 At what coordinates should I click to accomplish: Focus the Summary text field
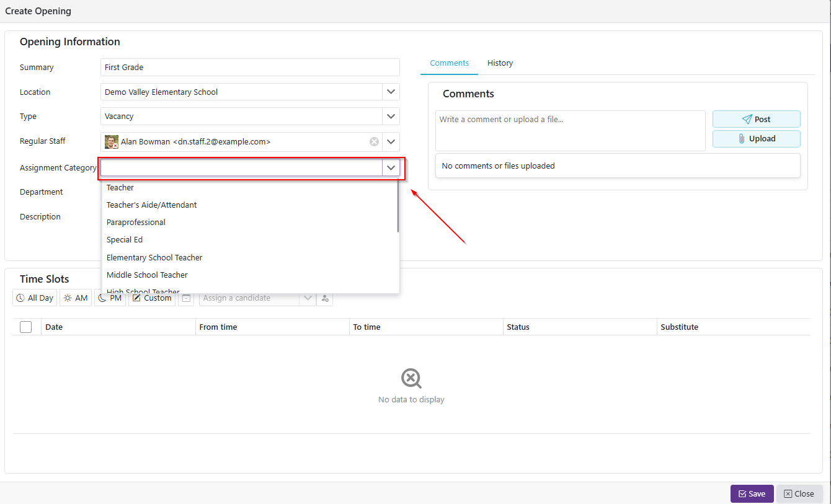(x=250, y=68)
